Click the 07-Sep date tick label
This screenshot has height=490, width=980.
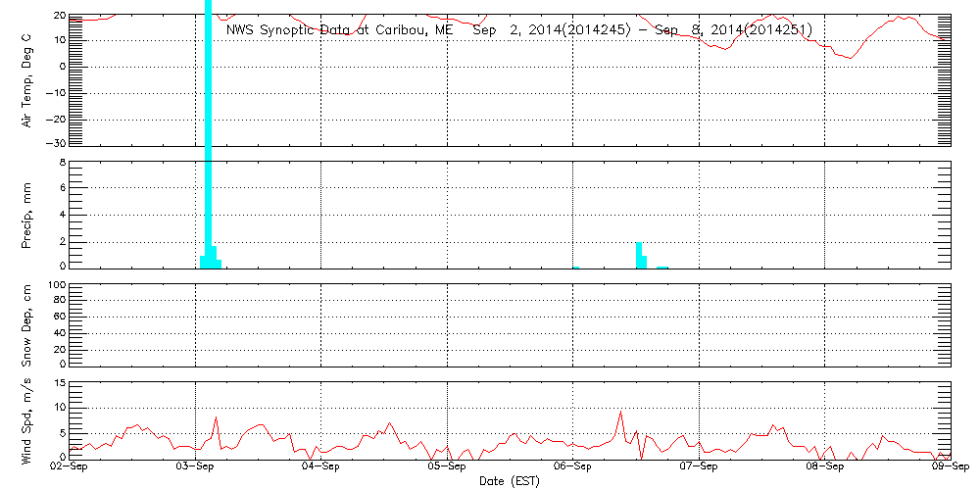[699, 467]
